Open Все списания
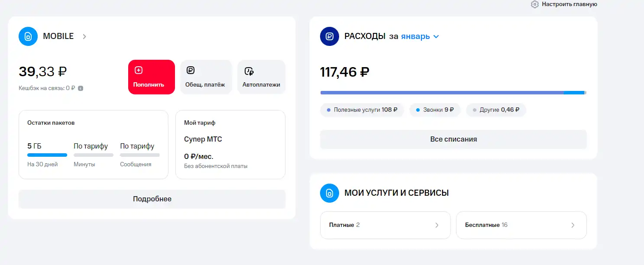The image size is (644, 265). 453,139
